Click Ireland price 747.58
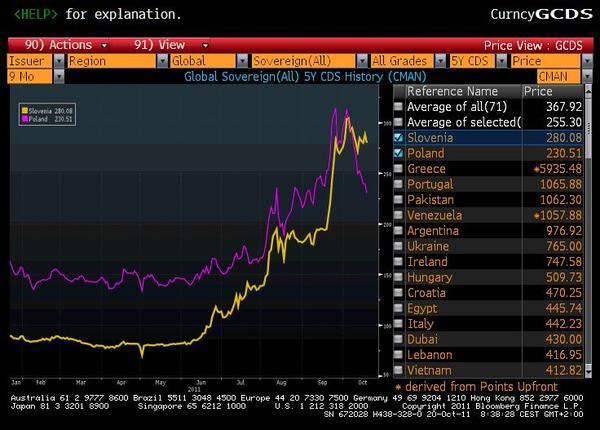Screen dimensions: 600x430 tap(564, 262)
